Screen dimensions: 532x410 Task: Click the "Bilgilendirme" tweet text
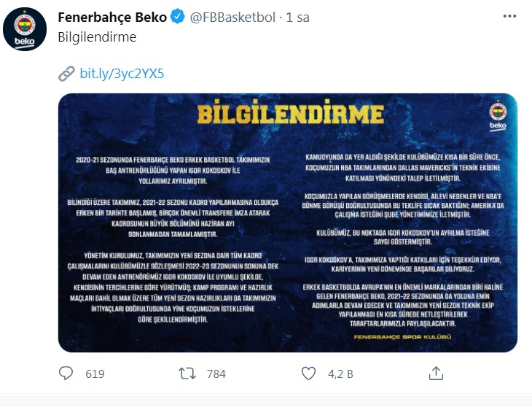97,37
